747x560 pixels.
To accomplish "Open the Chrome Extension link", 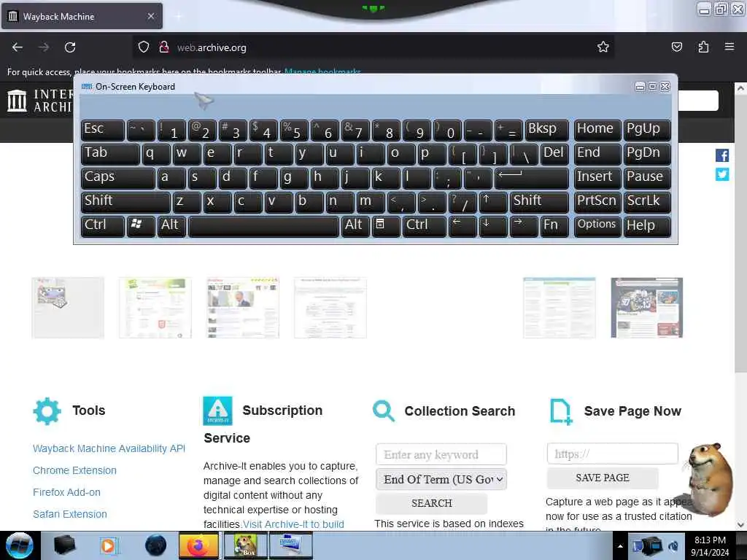I will (75, 470).
